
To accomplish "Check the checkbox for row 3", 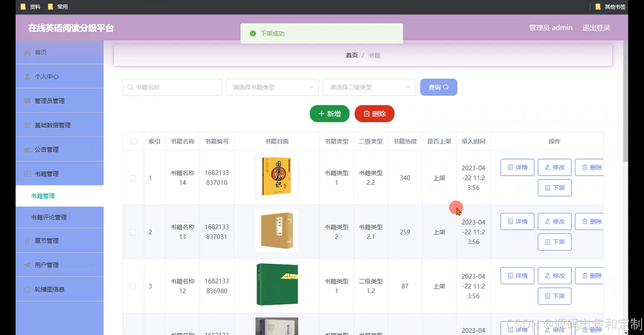I will pos(133,286).
